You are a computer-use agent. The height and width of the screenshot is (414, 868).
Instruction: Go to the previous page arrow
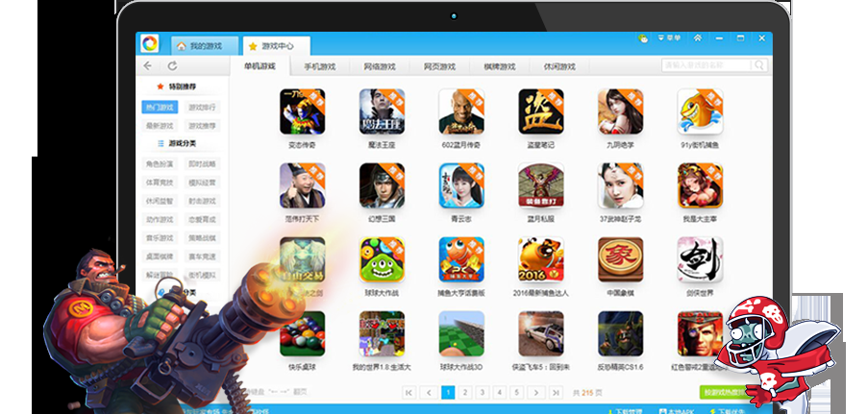pyautogui.click(x=429, y=393)
